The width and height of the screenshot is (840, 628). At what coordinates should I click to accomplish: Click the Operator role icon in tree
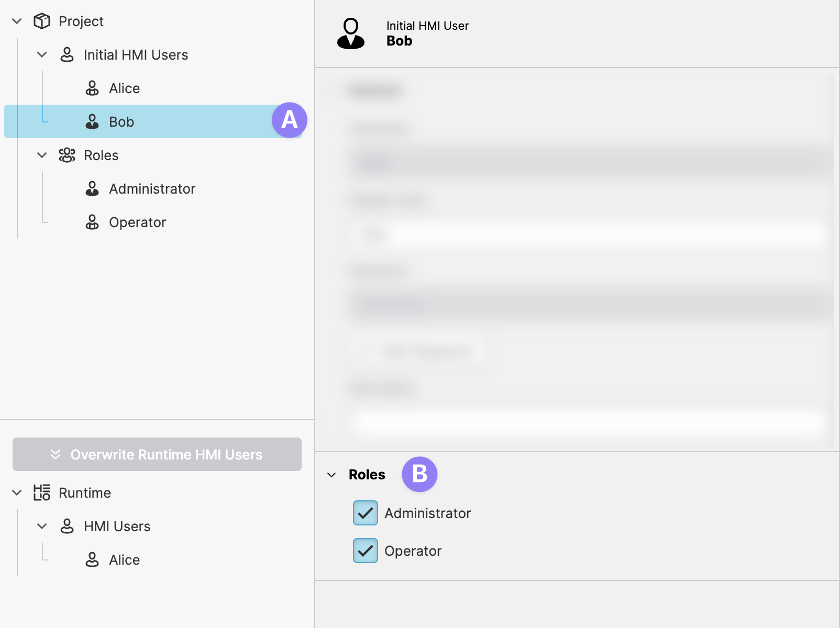coord(92,222)
